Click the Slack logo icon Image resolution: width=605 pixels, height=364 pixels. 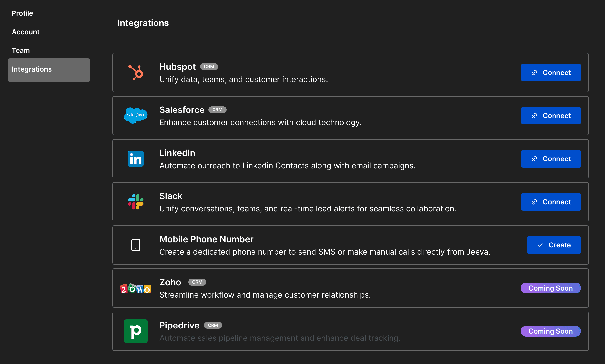136,202
